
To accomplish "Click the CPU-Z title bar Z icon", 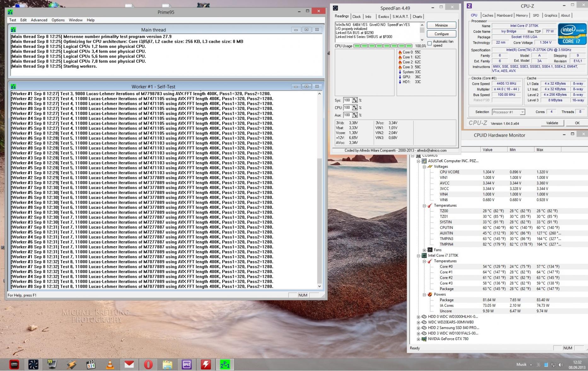I will 469,6.
